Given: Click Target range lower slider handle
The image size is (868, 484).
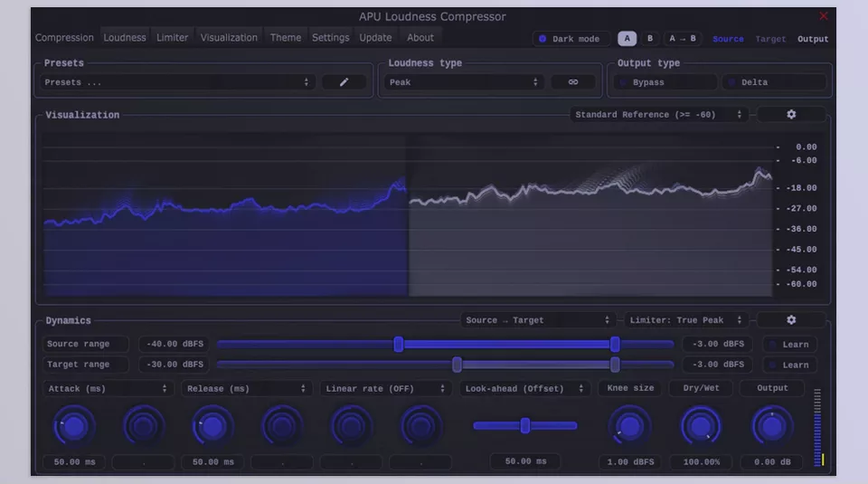Looking at the screenshot, I should point(457,365).
